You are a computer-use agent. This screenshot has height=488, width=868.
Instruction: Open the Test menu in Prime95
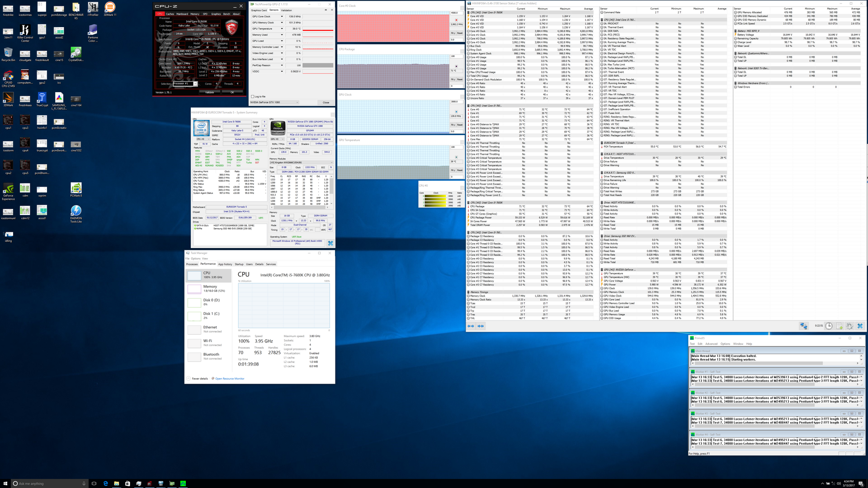(x=692, y=344)
